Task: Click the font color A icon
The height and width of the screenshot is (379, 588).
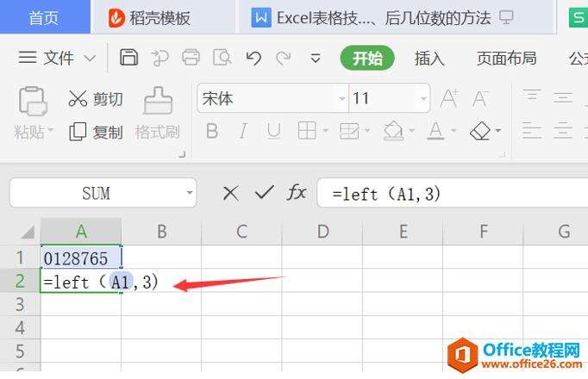Action: point(435,131)
